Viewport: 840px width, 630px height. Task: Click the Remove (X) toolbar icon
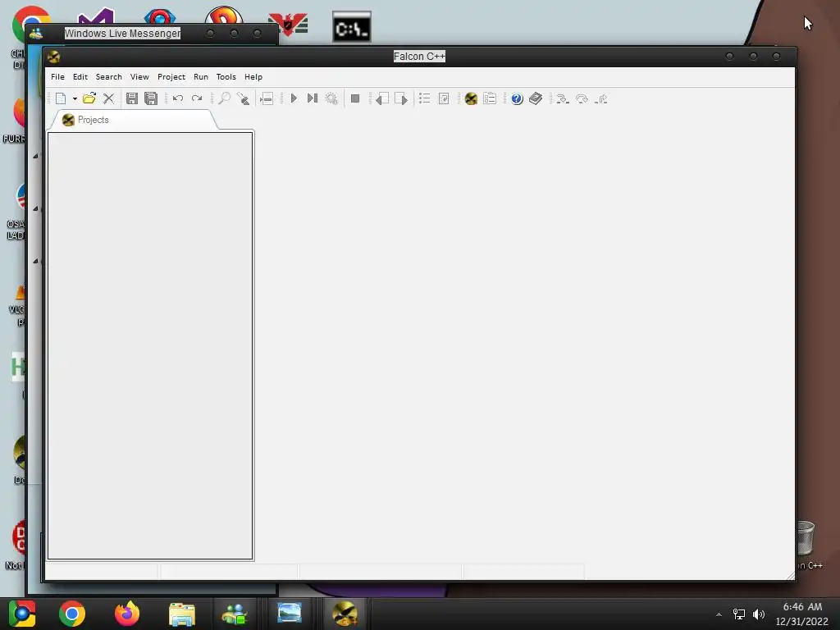pyautogui.click(x=109, y=98)
